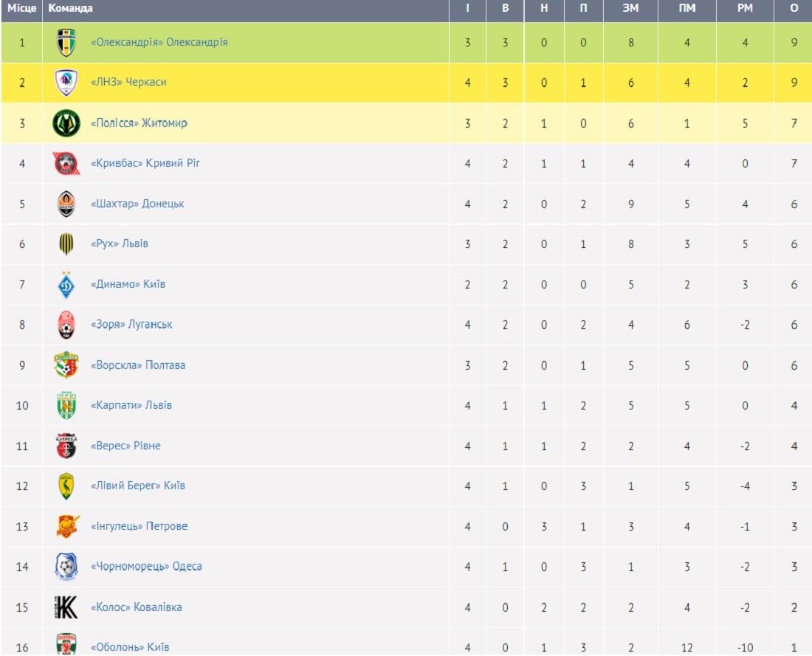
Task: Click the ЗМ goals scored column header
Action: click(630, 8)
